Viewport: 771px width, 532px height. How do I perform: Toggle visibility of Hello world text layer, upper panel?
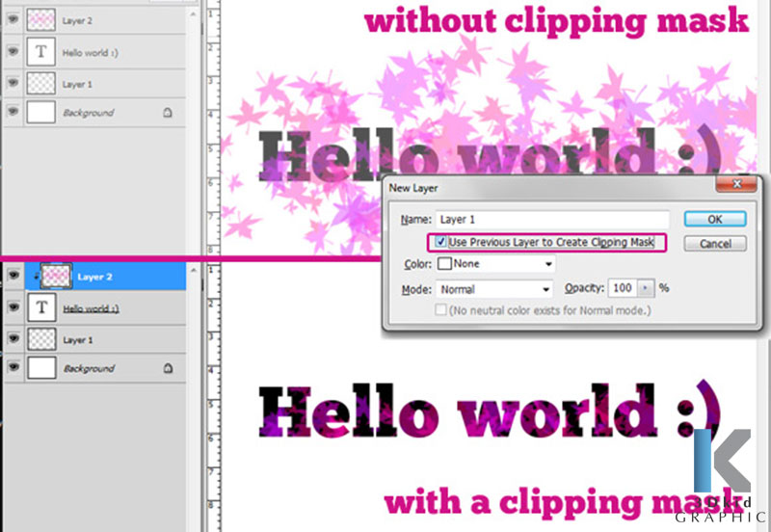(13, 51)
